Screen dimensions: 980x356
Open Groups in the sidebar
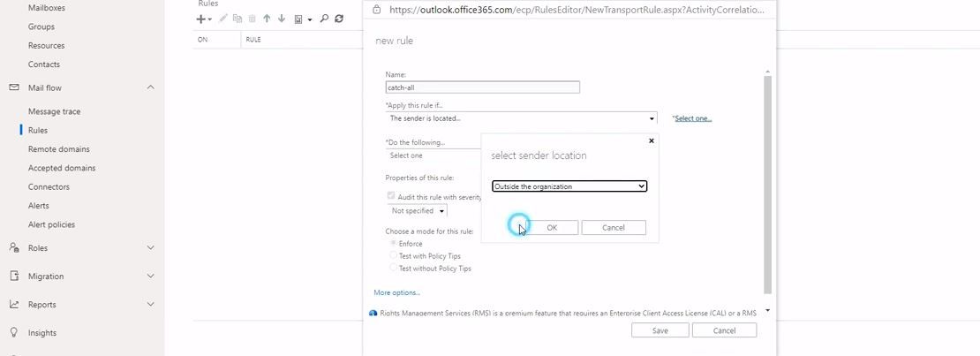(x=41, y=27)
